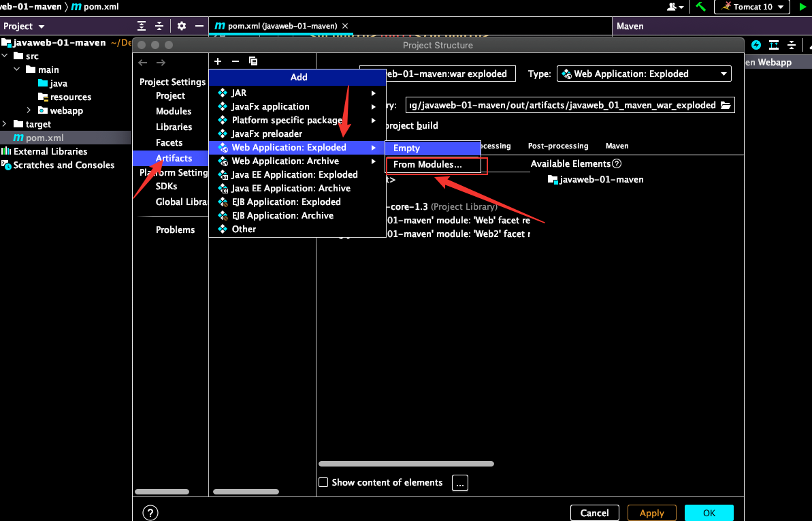The width and height of the screenshot is (812, 521).
Task: Open Problems in Project Structure sidebar
Action: click(x=175, y=230)
